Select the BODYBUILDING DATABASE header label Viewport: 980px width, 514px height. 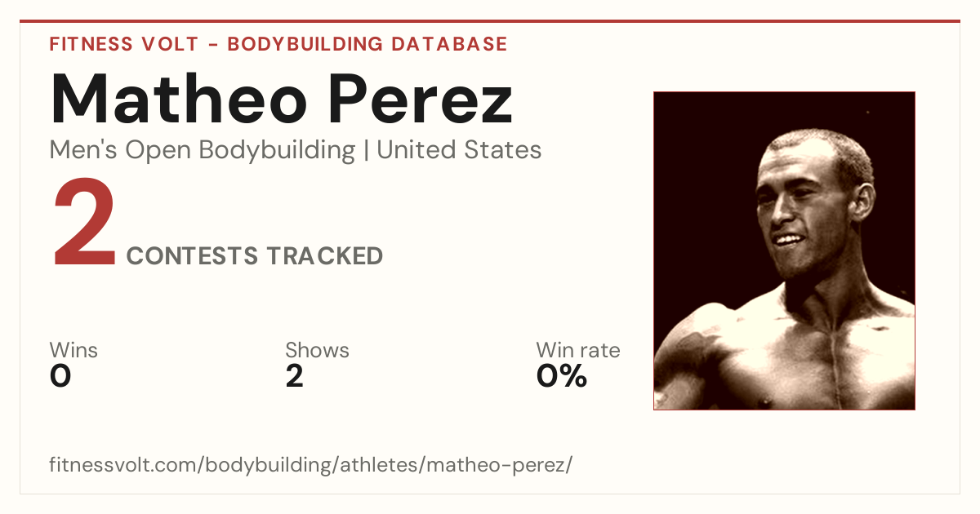pyautogui.click(x=367, y=44)
